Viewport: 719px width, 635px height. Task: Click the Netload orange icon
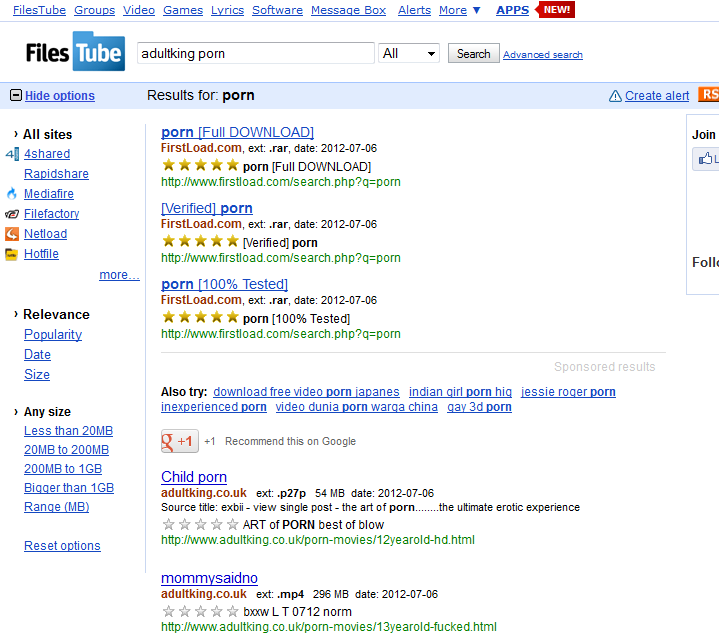(x=12, y=234)
